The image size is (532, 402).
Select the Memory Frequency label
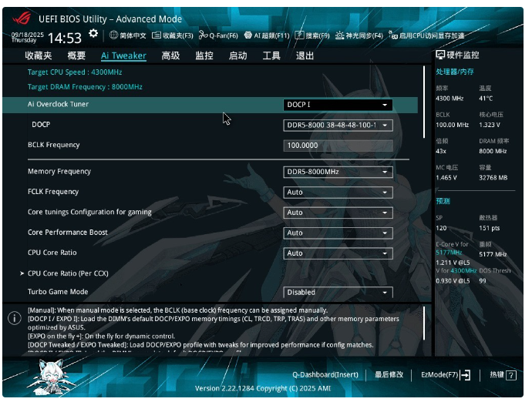59,172
